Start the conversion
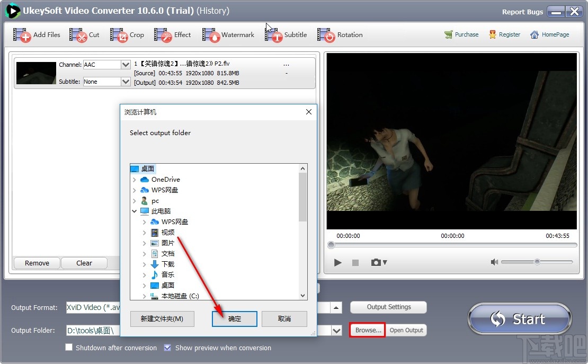 (x=520, y=318)
